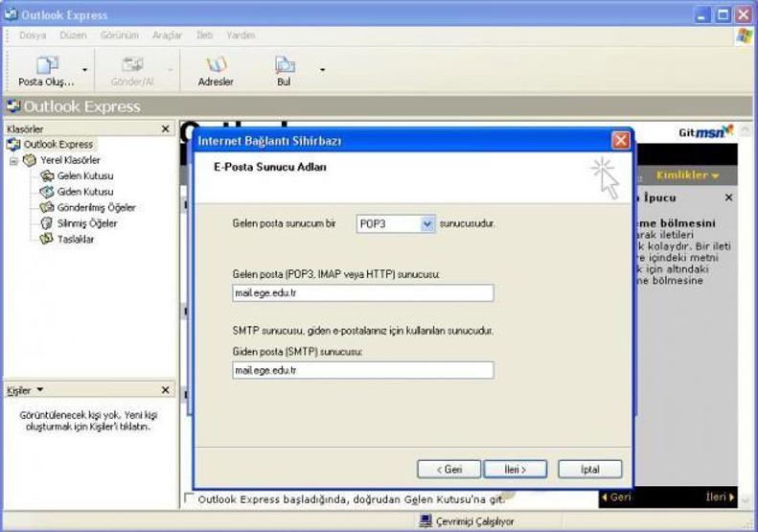758x532 pixels.
Task: Open the POP3 server type dropdown
Action: click(427, 224)
